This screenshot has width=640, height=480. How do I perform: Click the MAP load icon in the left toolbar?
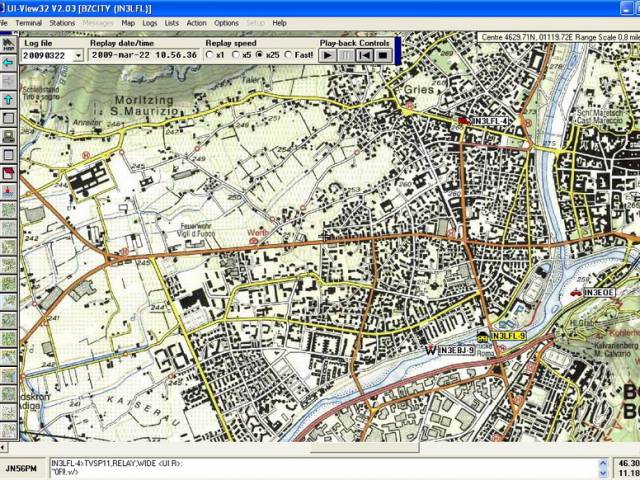tap(9, 44)
